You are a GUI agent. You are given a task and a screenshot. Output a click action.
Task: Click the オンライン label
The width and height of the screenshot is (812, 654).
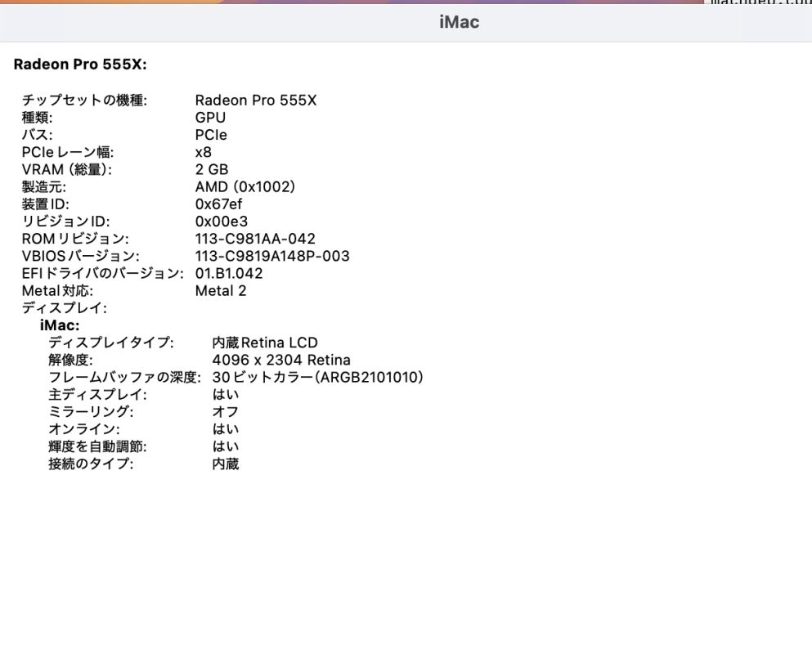pyautogui.click(x=84, y=429)
